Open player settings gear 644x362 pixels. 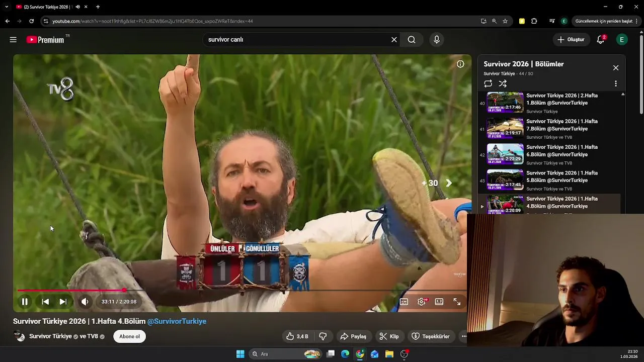tap(422, 302)
